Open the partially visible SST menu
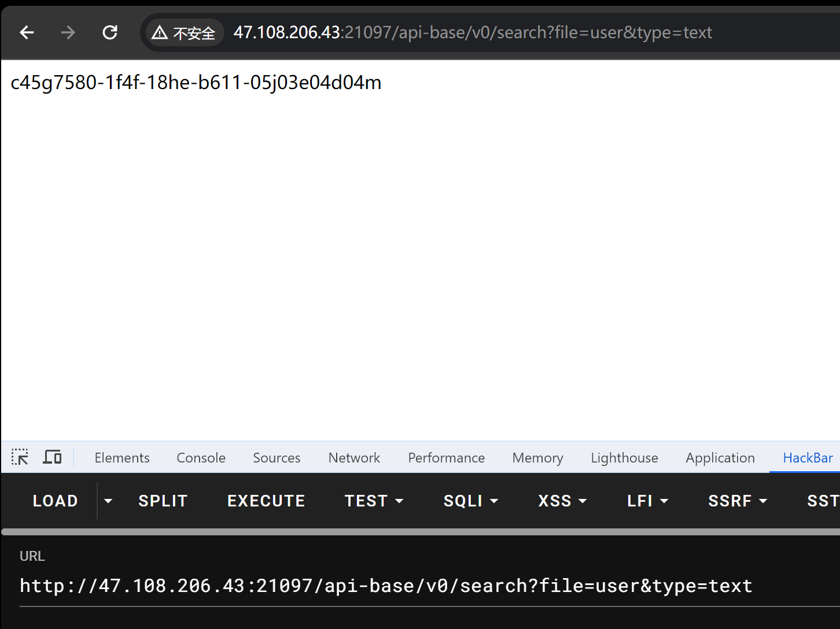This screenshot has height=629, width=840. pyautogui.click(x=823, y=501)
